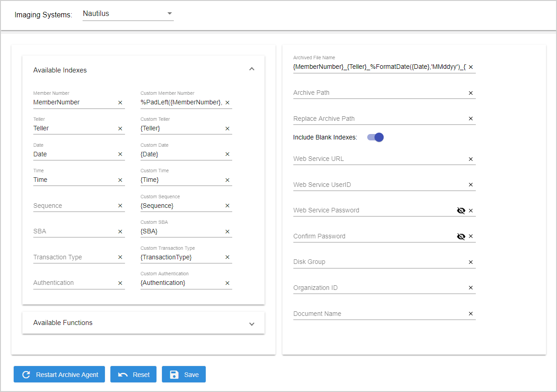Clear the Custom Transaction Type field
The image size is (557, 392).
coord(228,257)
